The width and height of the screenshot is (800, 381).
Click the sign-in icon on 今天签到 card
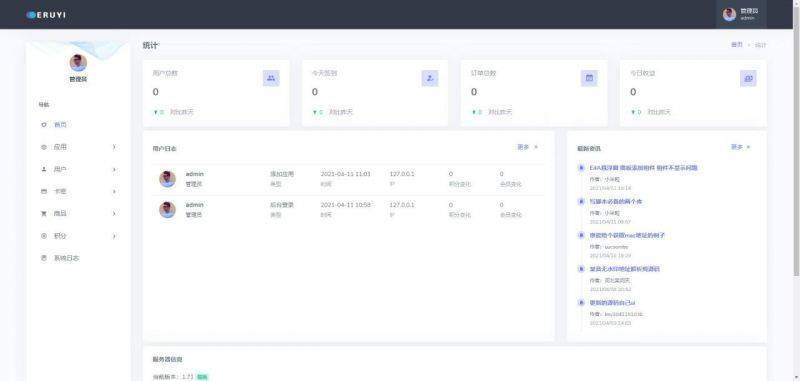(x=430, y=78)
